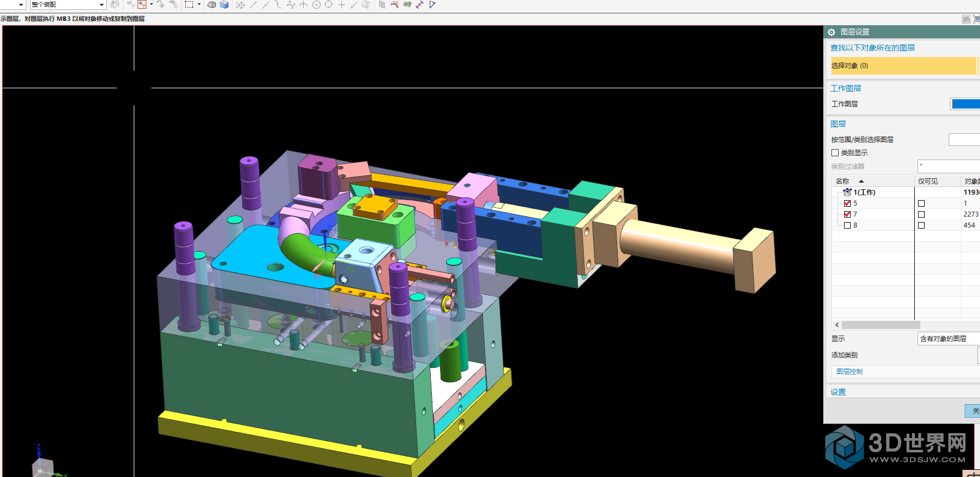Toggle Arc Center snap

pyautogui.click(x=316, y=4)
